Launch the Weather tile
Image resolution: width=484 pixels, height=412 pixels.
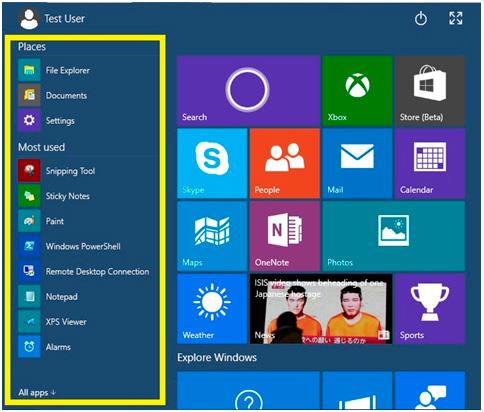(x=212, y=309)
